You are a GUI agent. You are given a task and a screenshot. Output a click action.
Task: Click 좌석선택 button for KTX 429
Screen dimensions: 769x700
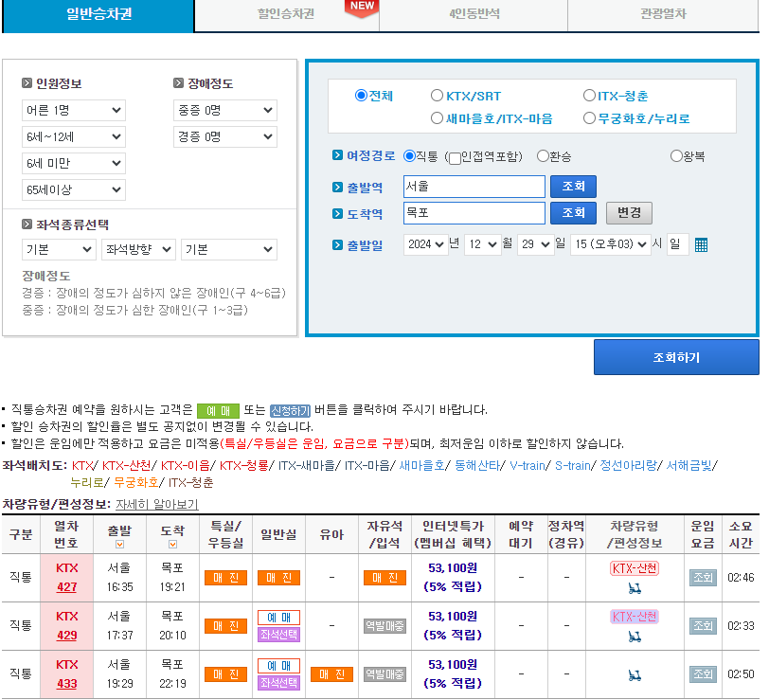point(278,635)
